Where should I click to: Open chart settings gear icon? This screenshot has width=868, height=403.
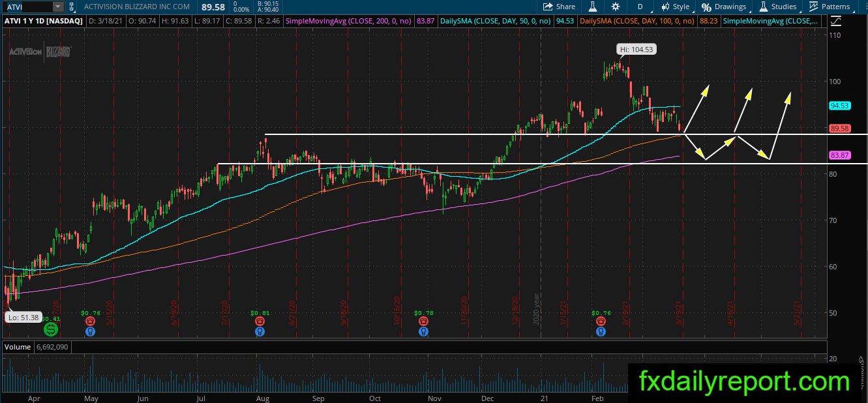(x=616, y=7)
